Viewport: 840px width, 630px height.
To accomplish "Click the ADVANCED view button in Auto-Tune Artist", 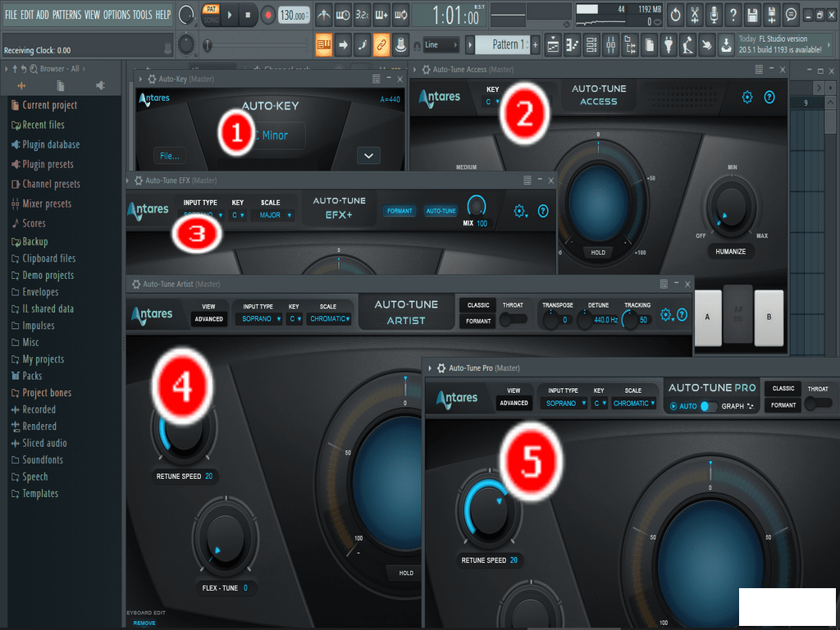I will coord(209,319).
